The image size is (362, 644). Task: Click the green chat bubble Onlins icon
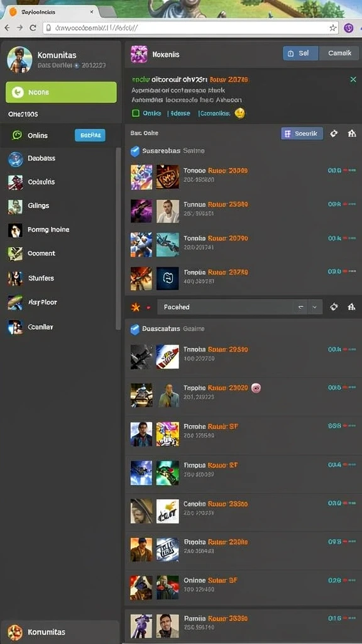17,135
